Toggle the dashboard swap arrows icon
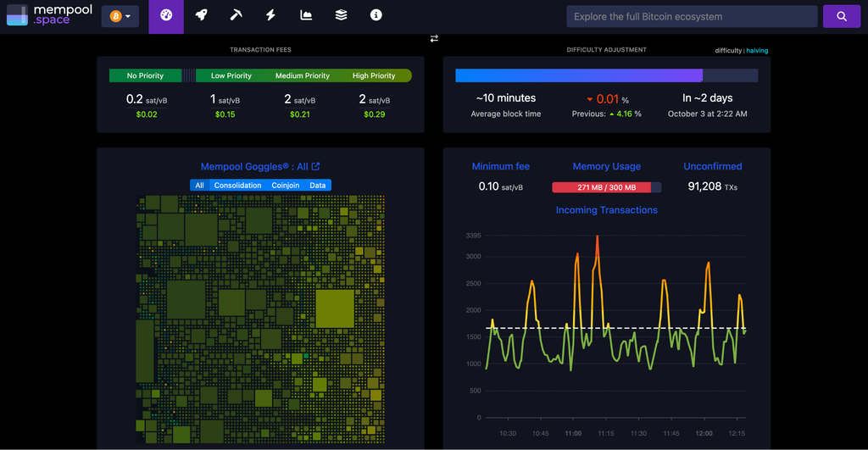 pyautogui.click(x=434, y=38)
